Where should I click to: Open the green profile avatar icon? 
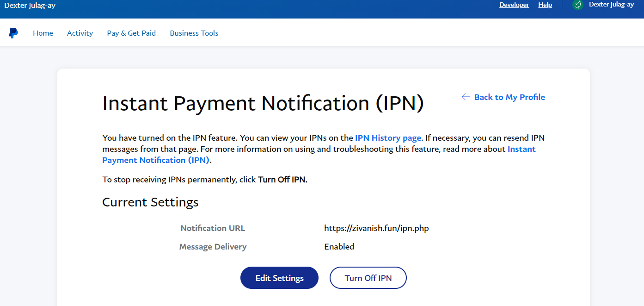coord(577,5)
